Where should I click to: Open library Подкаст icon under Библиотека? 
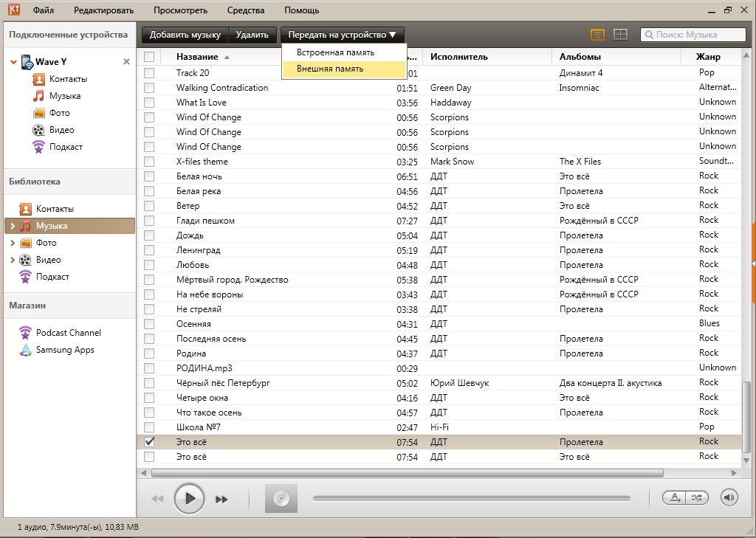[x=25, y=277]
